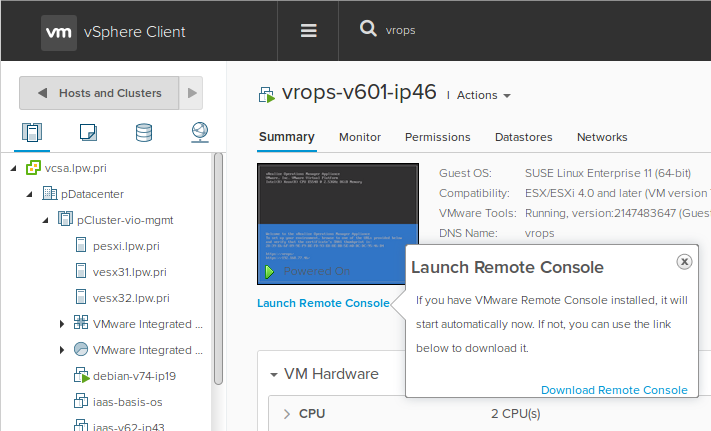Select the VMs and Templates view icon
This screenshot has height=431, width=711.
pyautogui.click(x=88, y=132)
